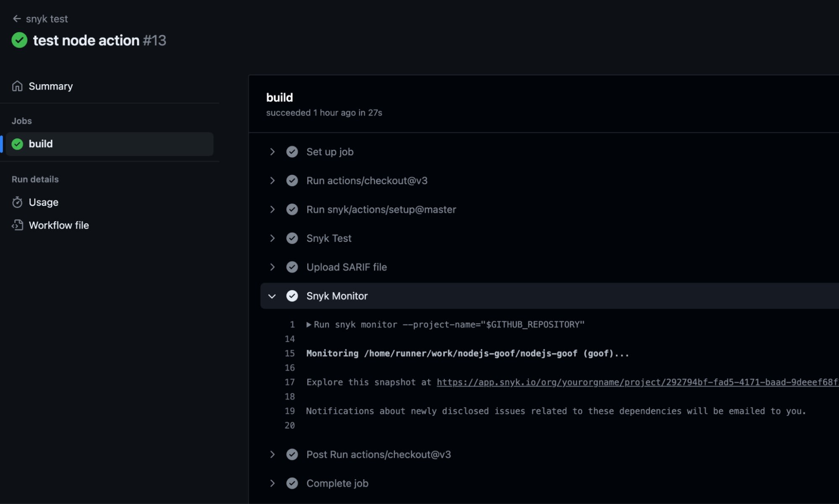
Task: Click log line number 17
Action: tap(290, 382)
